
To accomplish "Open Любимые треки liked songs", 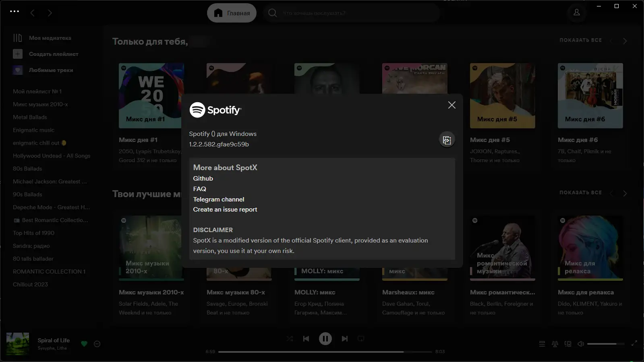I will point(43,70).
